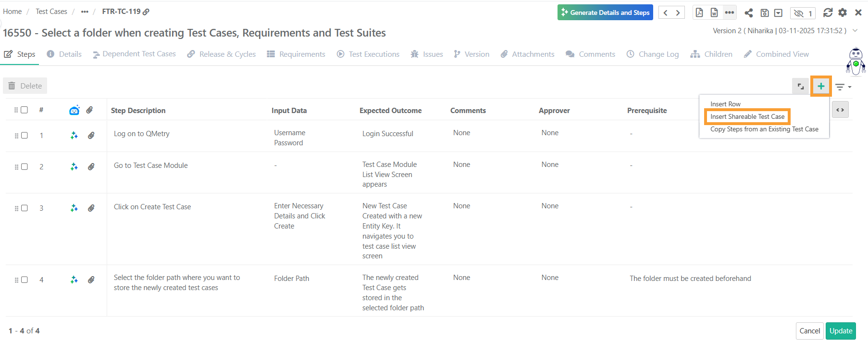Image resolution: width=868 pixels, height=343 pixels.
Task: Export test case as Word document
Action: pos(714,13)
